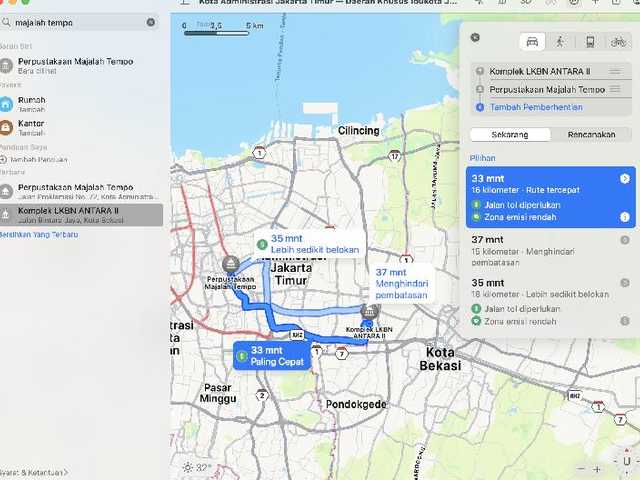Clear the search field text
The height and width of the screenshot is (480, 640).
[151, 21]
